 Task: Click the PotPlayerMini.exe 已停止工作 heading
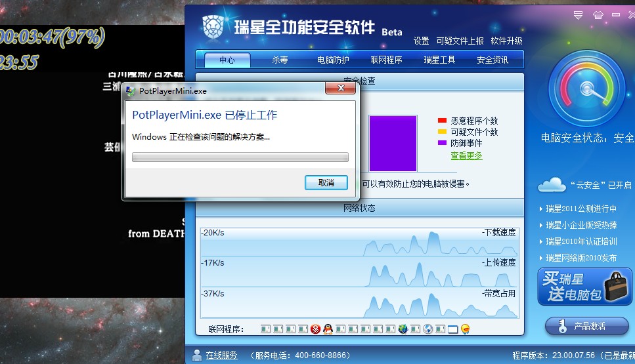coord(204,115)
